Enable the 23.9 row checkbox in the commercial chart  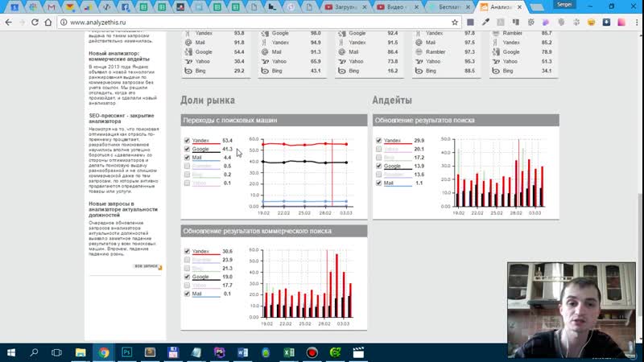pos(187,260)
